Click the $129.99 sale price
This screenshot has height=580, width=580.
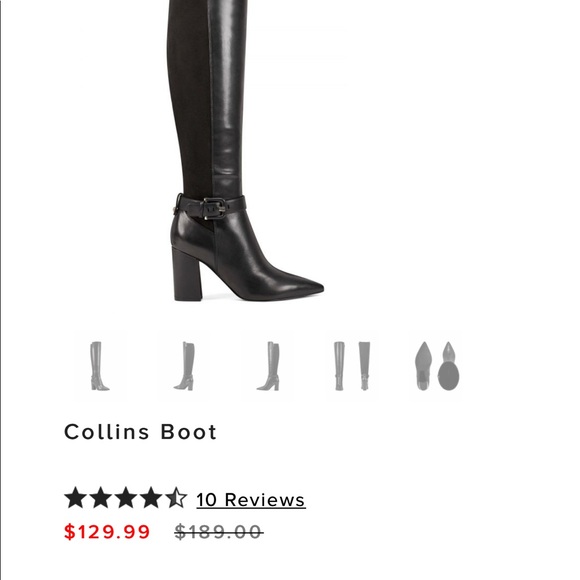(107, 532)
